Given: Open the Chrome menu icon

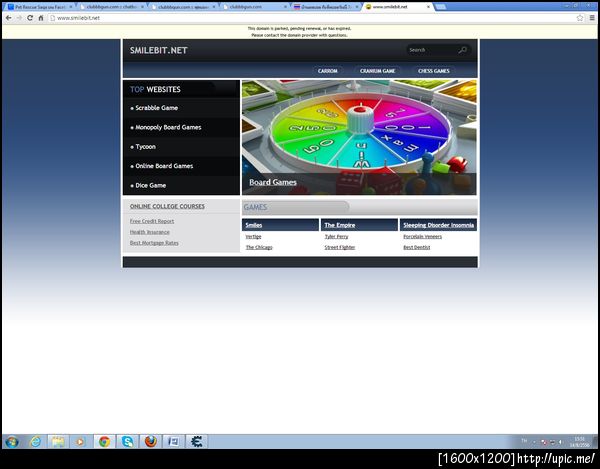Looking at the screenshot, I should click(x=592, y=18).
